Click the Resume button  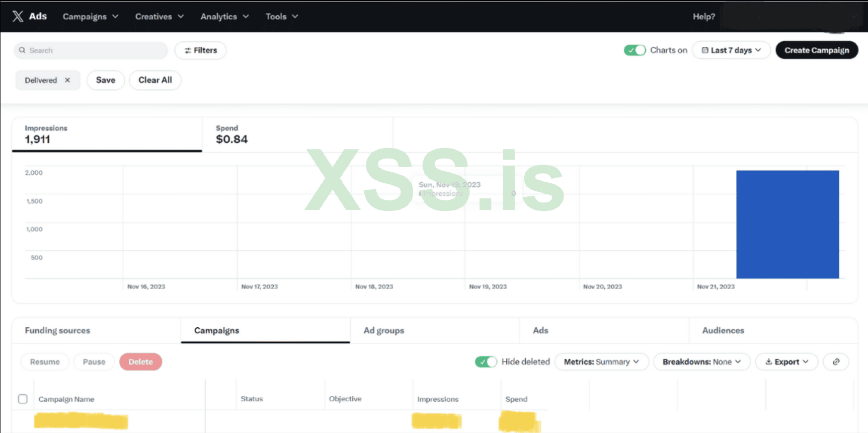45,362
